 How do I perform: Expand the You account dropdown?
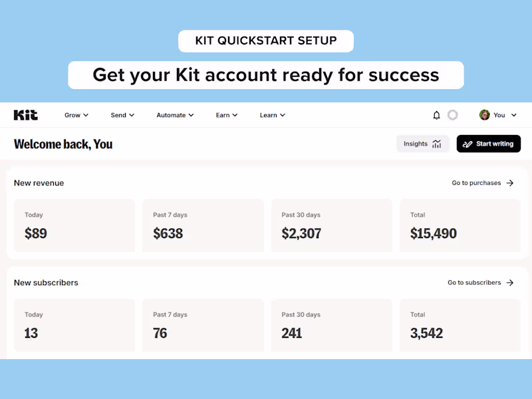[x=498, y=114]
